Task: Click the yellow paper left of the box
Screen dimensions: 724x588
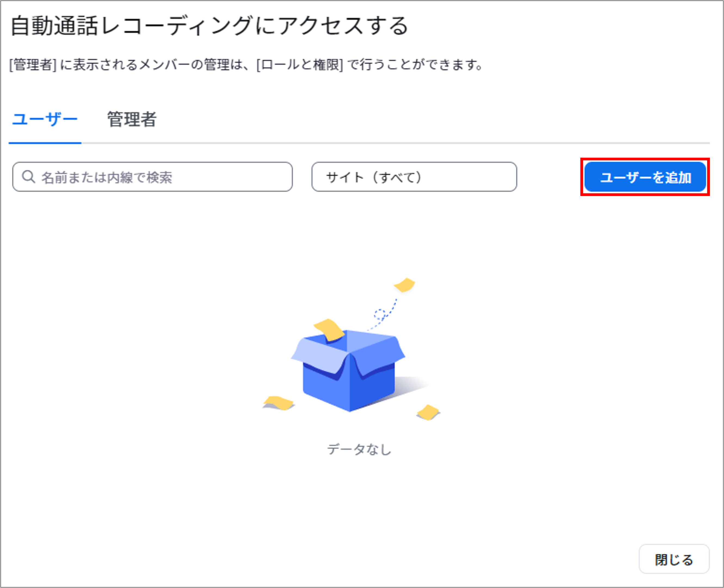Action: point(279,403)
